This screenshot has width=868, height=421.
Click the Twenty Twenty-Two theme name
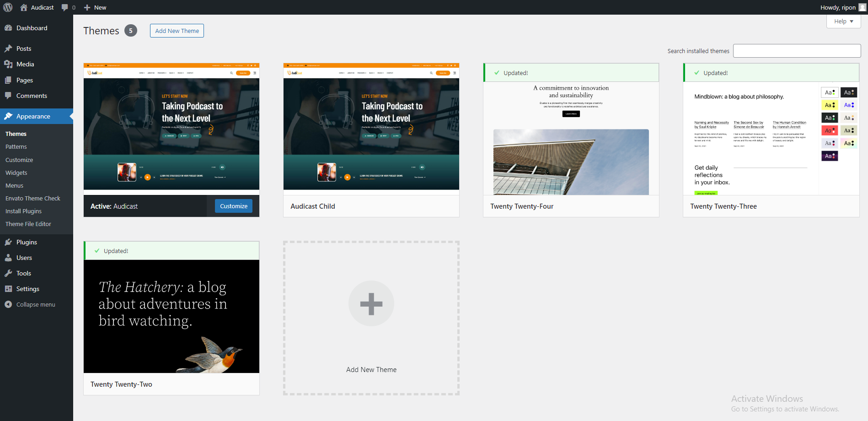point(121,384)
